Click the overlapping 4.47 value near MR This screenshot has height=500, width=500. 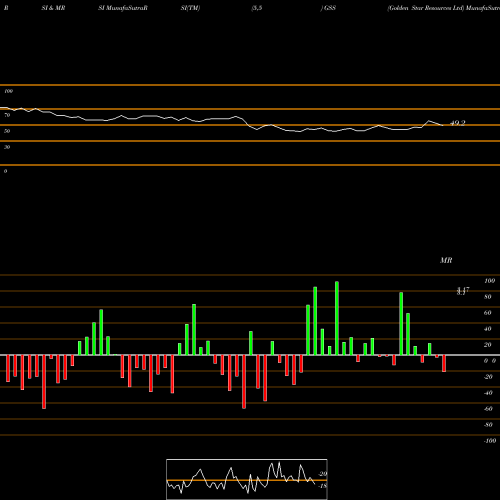coord(463,291)
